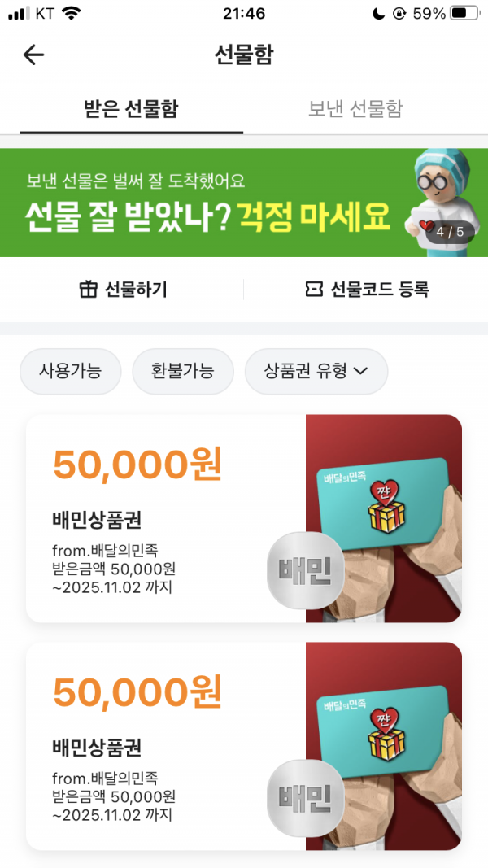The height and width of the screenshot is (868, 488).
Task: Tap the silver 배민 coin on second voucher
Action: coord(306,798)
